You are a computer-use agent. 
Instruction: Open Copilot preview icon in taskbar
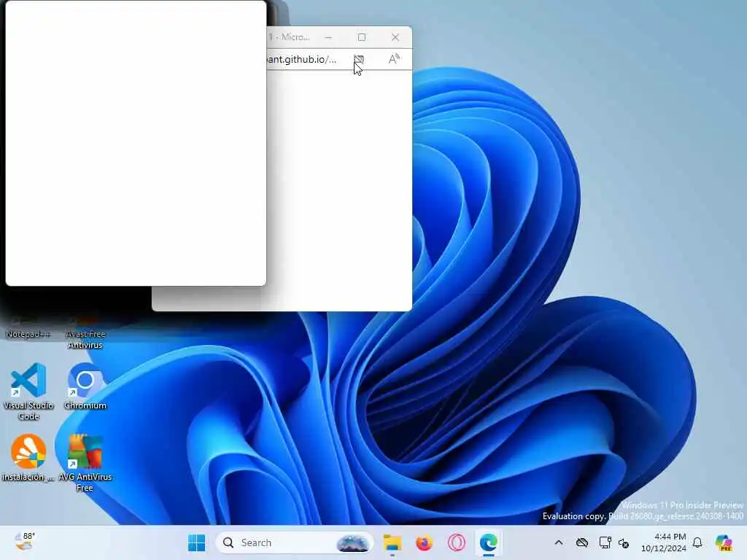[x=723, y=542]
